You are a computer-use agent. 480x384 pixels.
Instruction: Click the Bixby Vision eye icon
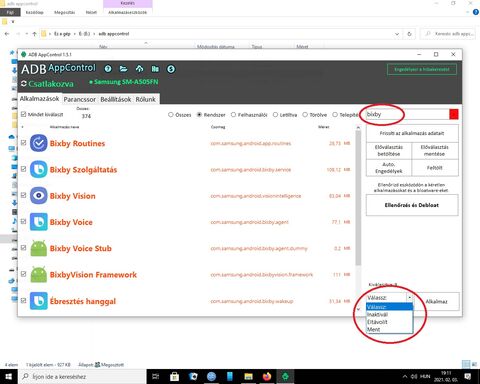39,196
